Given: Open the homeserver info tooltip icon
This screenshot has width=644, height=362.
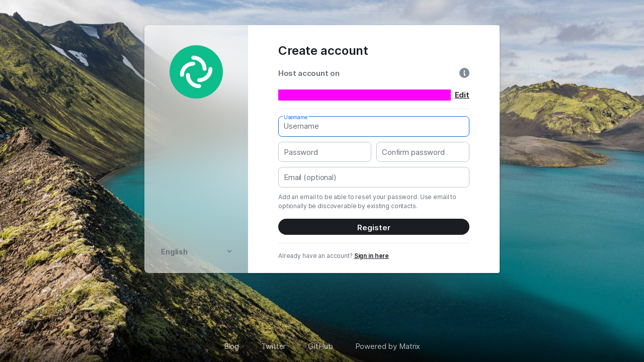Looking at the screenshot, I should 464,73.
